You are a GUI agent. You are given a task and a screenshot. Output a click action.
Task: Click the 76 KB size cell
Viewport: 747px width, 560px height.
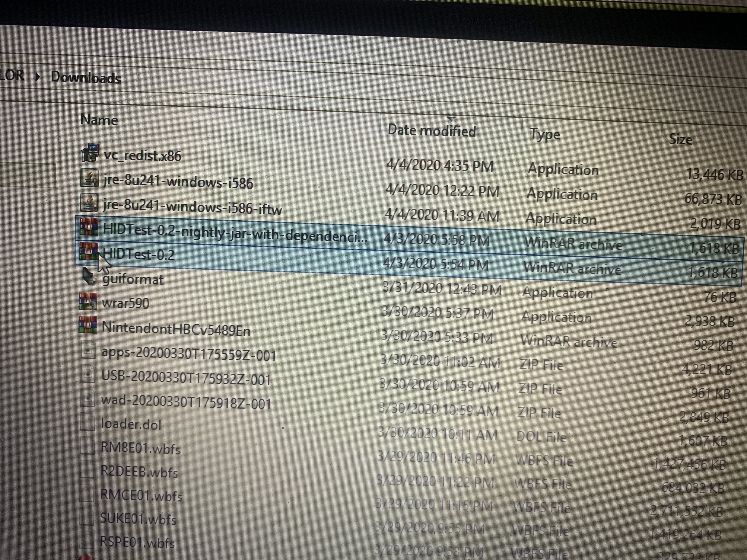coord(720,297)
